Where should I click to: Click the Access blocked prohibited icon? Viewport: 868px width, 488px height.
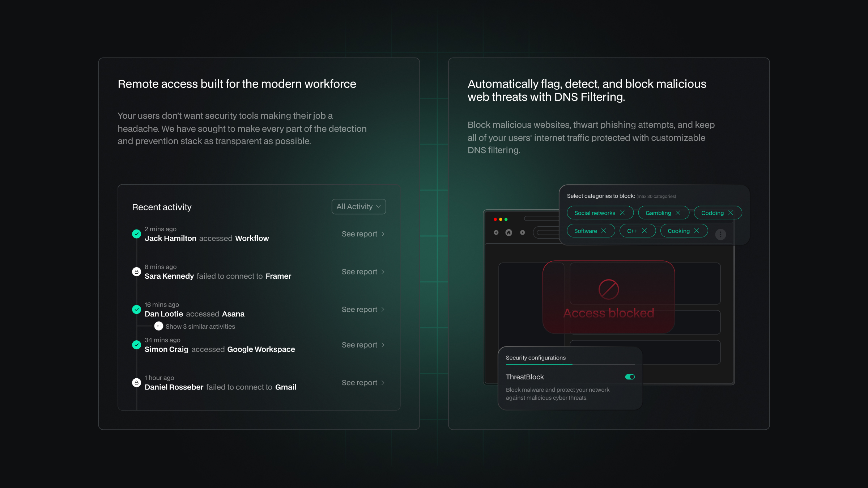(x=609, y=289)
